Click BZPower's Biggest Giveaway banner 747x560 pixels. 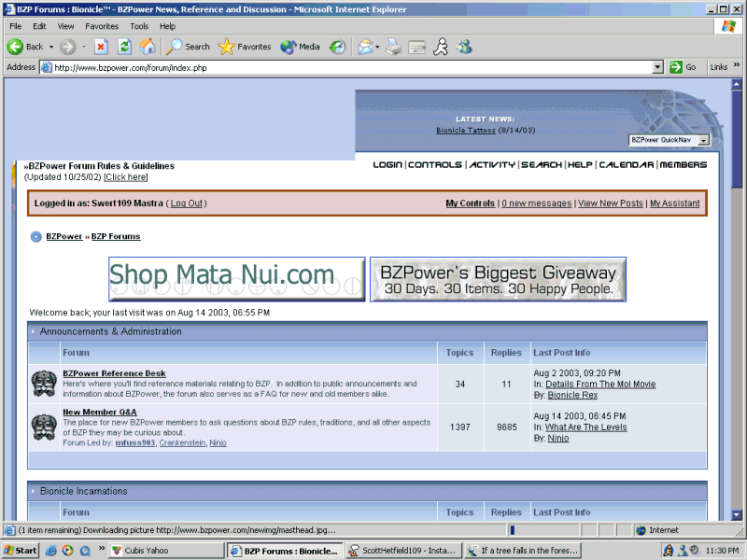click(498, 279)
